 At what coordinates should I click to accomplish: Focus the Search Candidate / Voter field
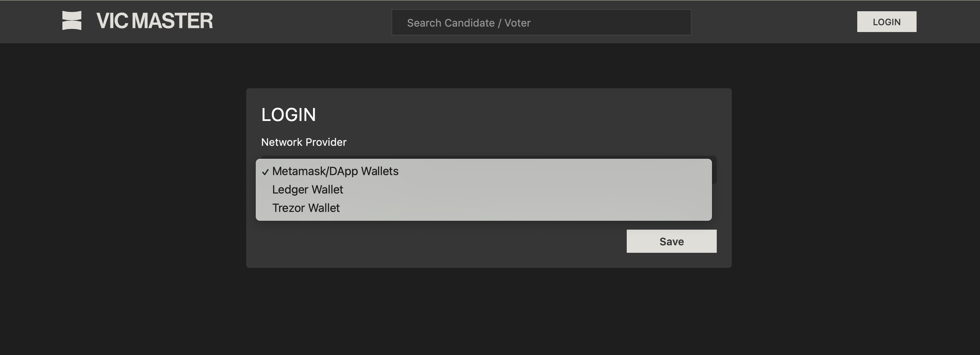click(541, 23)
